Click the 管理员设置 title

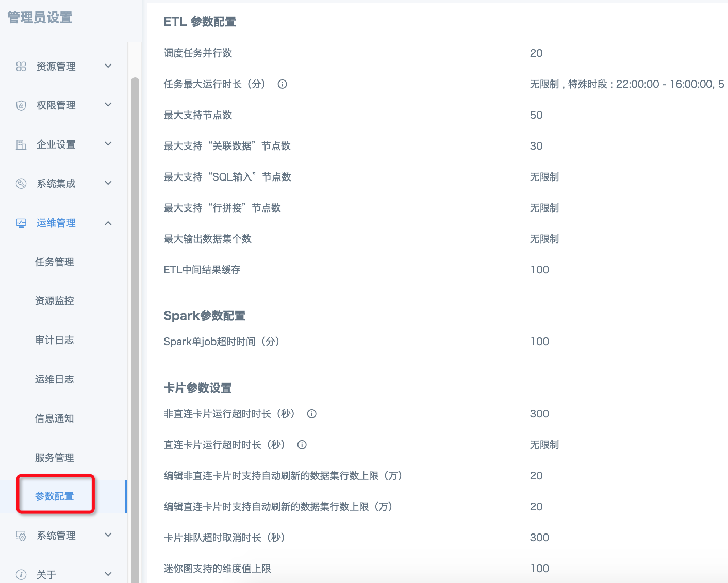[x=40, y=18]
